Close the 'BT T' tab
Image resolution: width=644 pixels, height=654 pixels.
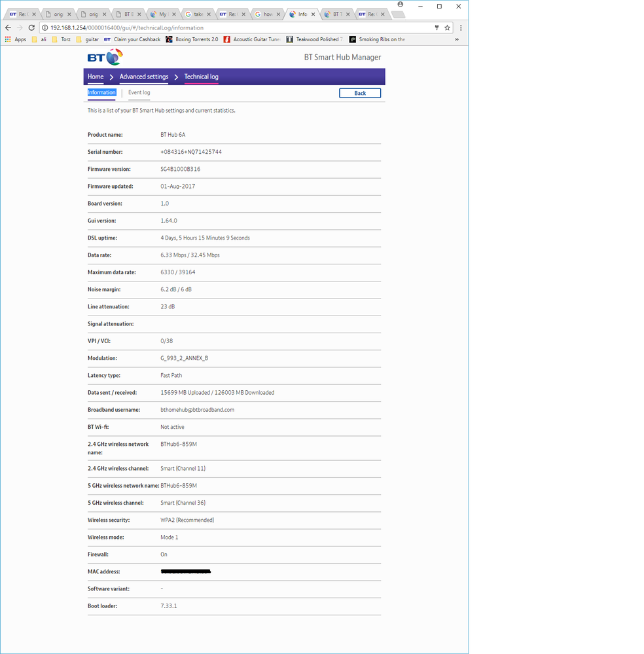[x=348, y=14]
